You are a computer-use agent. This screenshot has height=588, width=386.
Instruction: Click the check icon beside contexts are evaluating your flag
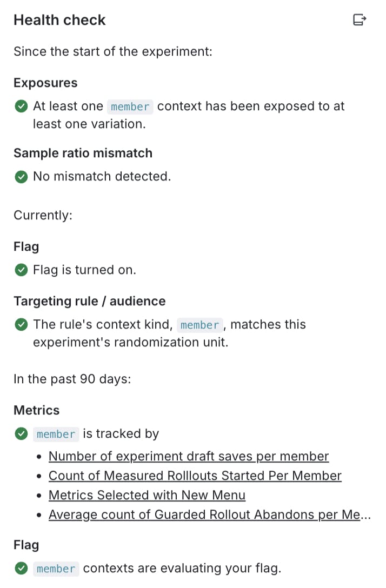21,569
